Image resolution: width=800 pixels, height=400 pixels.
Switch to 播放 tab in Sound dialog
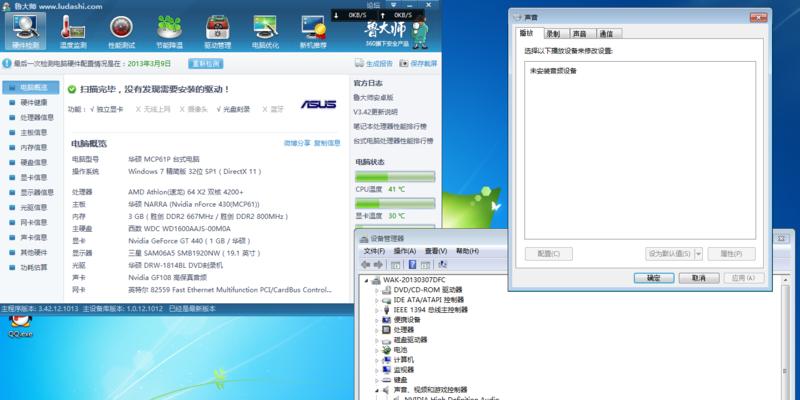pyautogui.click(x=527, y=33)
